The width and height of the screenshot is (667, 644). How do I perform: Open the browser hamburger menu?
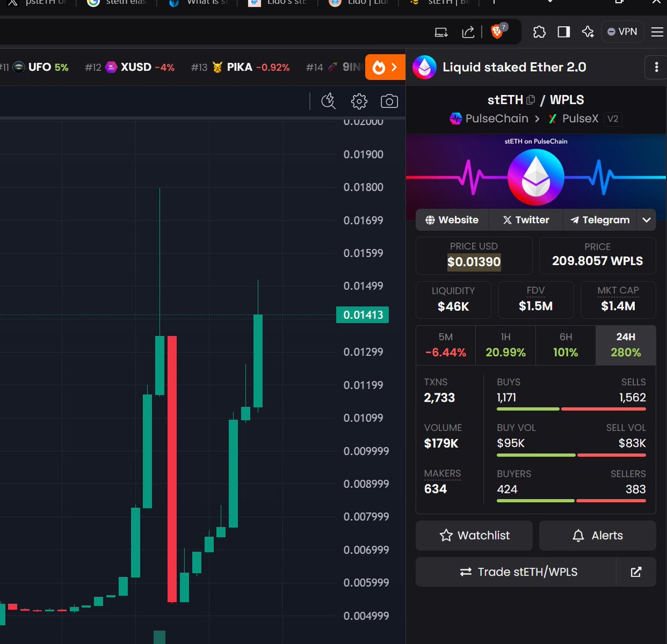657,32
